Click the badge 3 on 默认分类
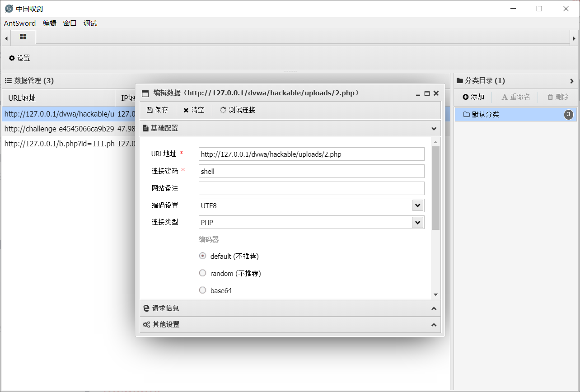This screenshot has height=392, width=580. tap(569, 115)
